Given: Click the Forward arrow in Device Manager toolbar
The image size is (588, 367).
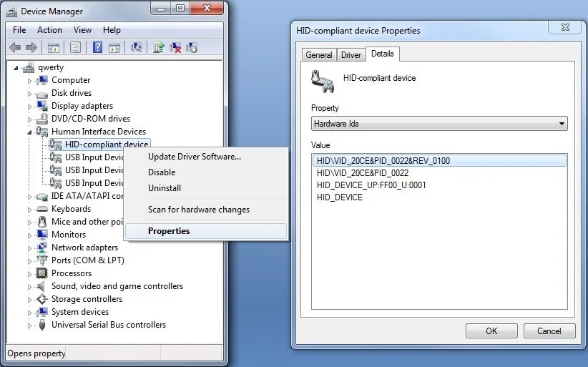Looking at the screenshot, I should pyautogui.click(x=31, y=48).
